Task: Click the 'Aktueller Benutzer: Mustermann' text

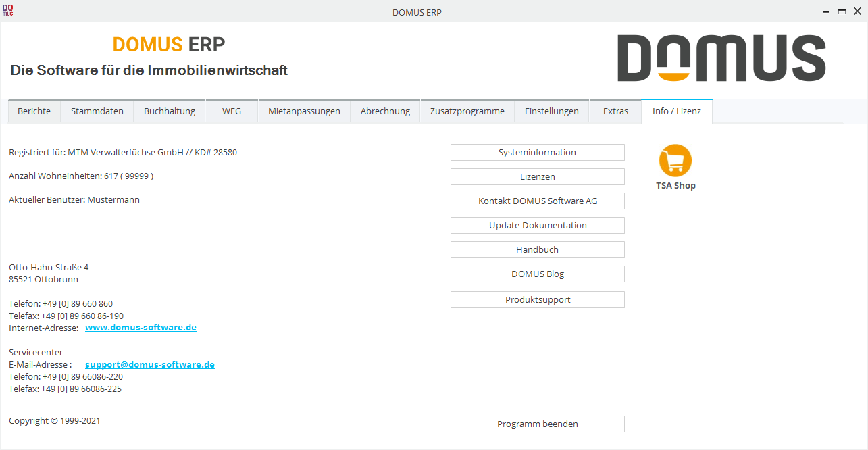Action: pos(74,200)
